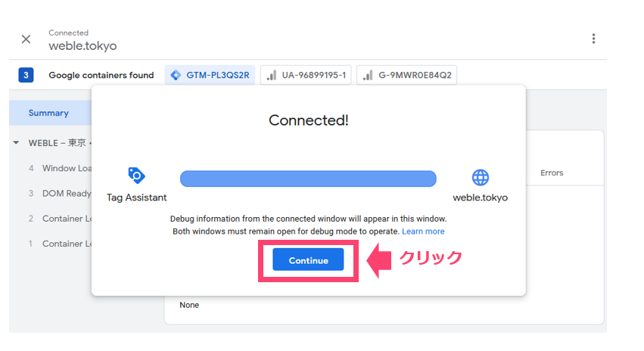Click the Google containers found label
644x351 pixels.
101,75
